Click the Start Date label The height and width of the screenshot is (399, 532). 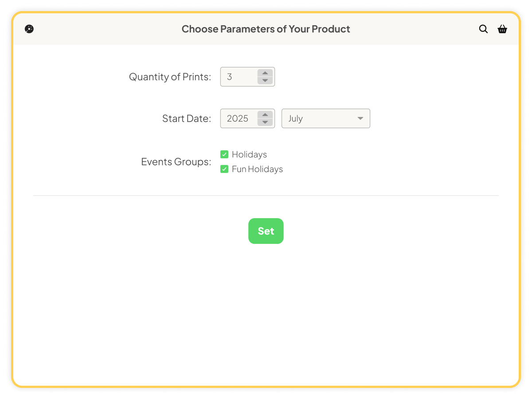(187, 118)
